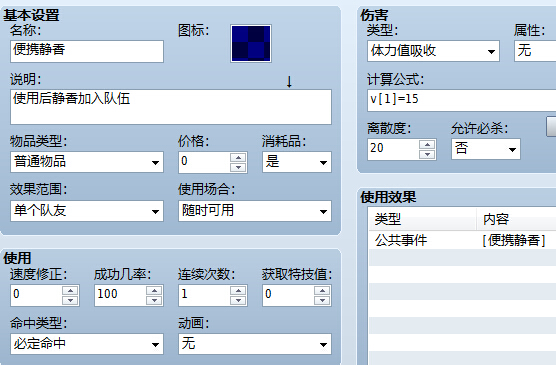Image resolution: width=556 pixels, height=365 pixels.
Task: Click the 价格 value field
Action: pos(204,162)
